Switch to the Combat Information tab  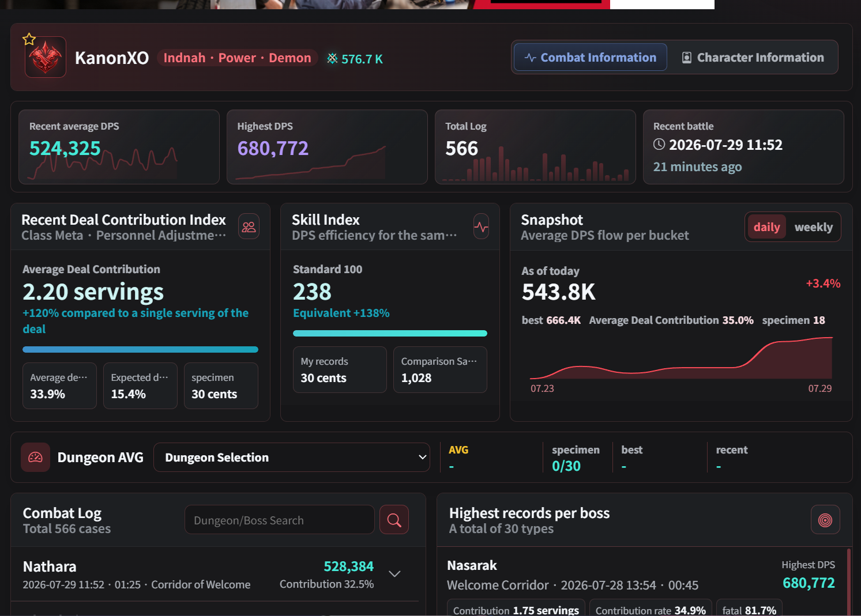pos(591,58)
